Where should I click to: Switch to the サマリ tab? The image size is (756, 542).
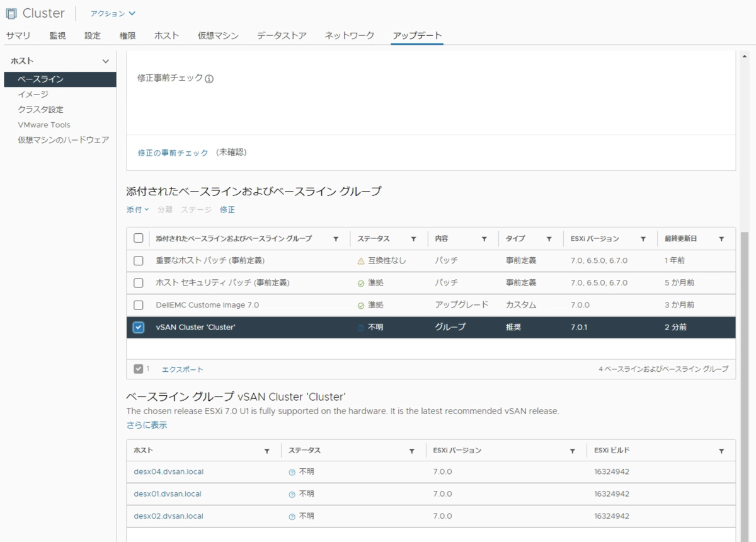click(x=18, y=35)
